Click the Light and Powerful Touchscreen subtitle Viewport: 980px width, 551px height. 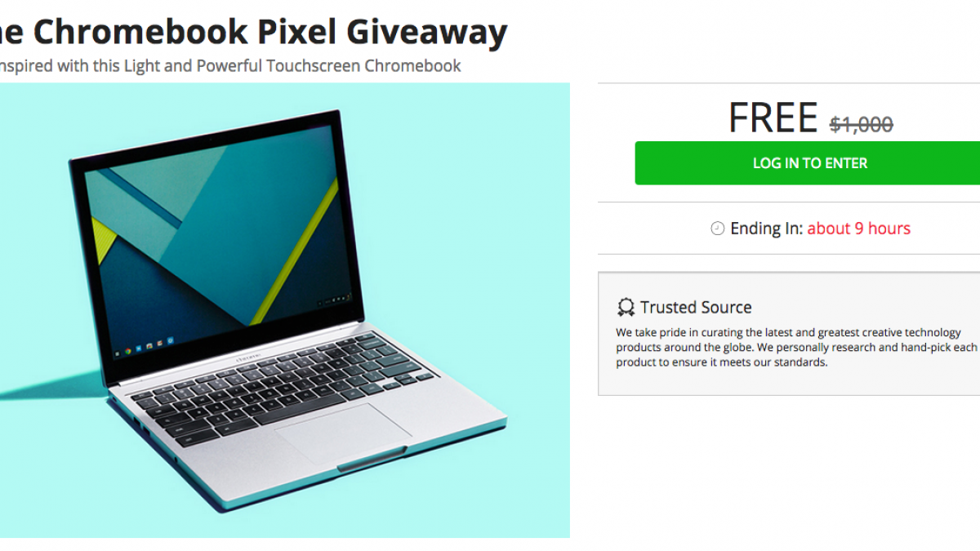coord(230,66)
